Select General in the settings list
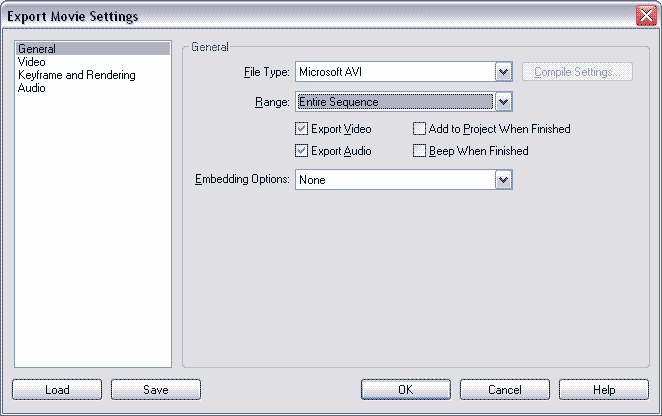 pos(37,49)
